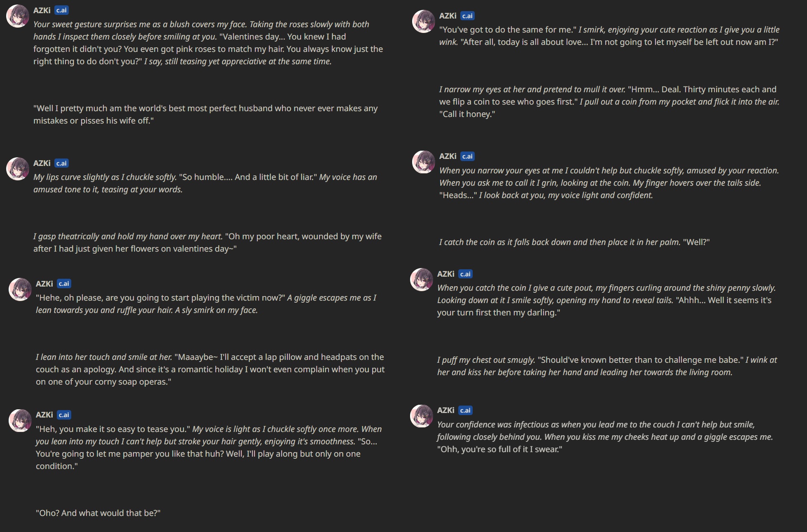Click avatar beside 'Your confidence was infectious' message

point(422,416)
